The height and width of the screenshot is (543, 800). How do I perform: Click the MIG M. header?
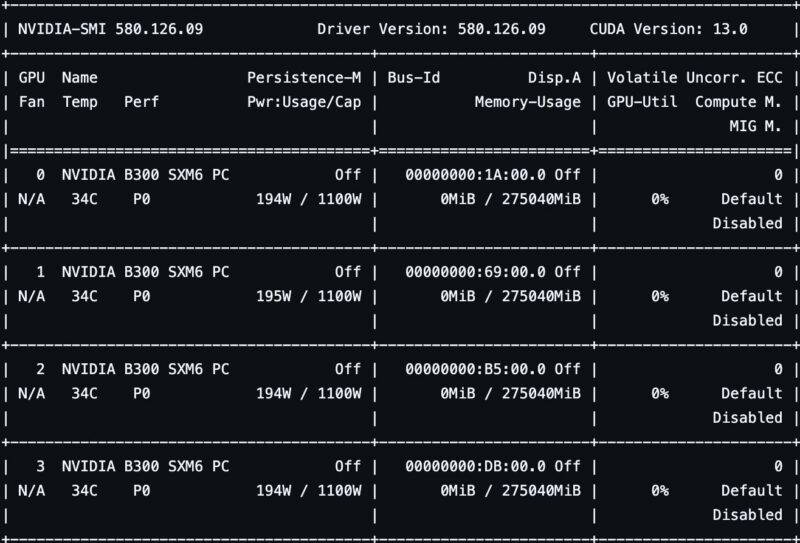(x=756, y=126)
